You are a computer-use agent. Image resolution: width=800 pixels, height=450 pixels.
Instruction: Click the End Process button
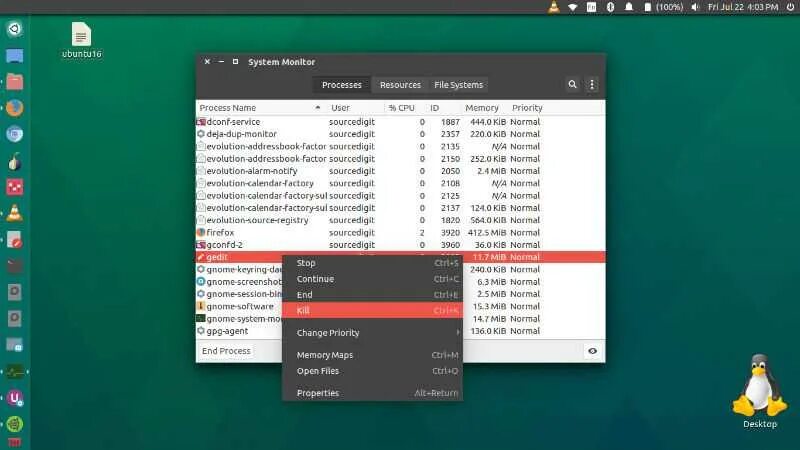226,351
